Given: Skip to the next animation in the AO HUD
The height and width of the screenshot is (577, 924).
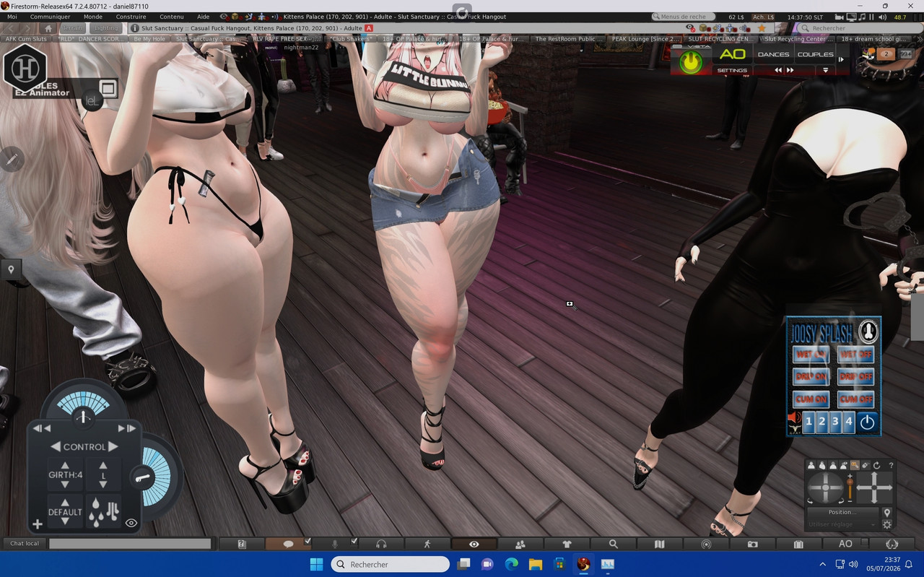Looking at the screenshot, I should click(790, 70).
